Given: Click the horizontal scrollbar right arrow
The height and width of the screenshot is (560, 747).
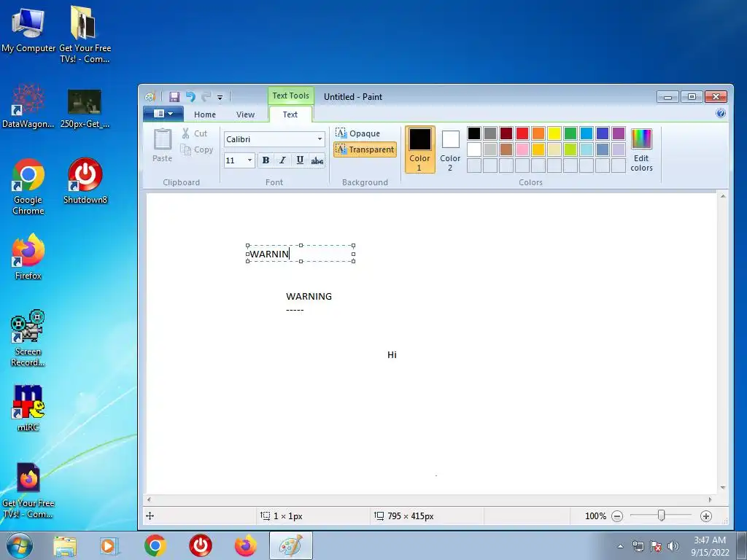Looking at the screenshot, I should 710,499.
